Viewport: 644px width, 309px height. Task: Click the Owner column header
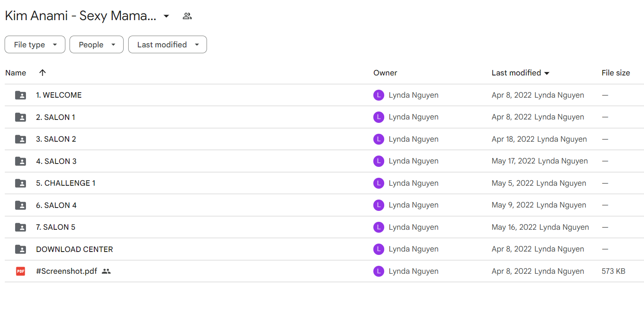tap(385, 73)
